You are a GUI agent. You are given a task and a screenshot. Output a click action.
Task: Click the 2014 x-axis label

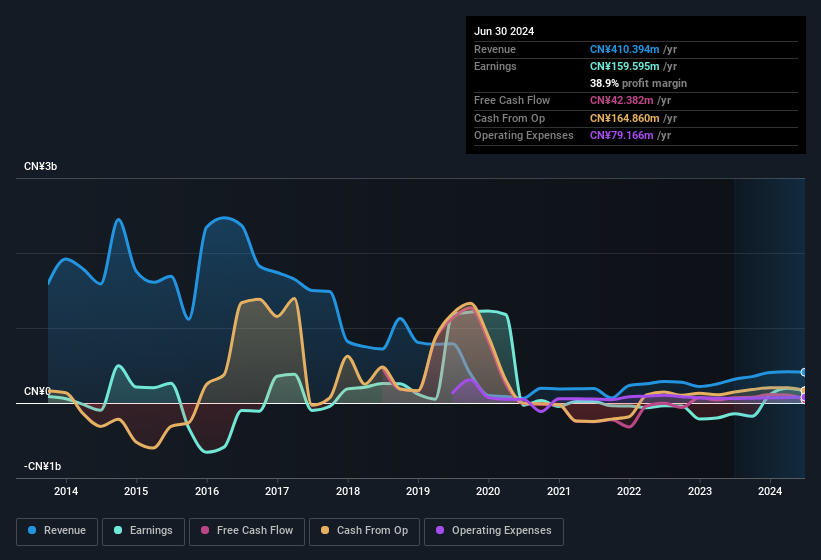tap(66, 491)
